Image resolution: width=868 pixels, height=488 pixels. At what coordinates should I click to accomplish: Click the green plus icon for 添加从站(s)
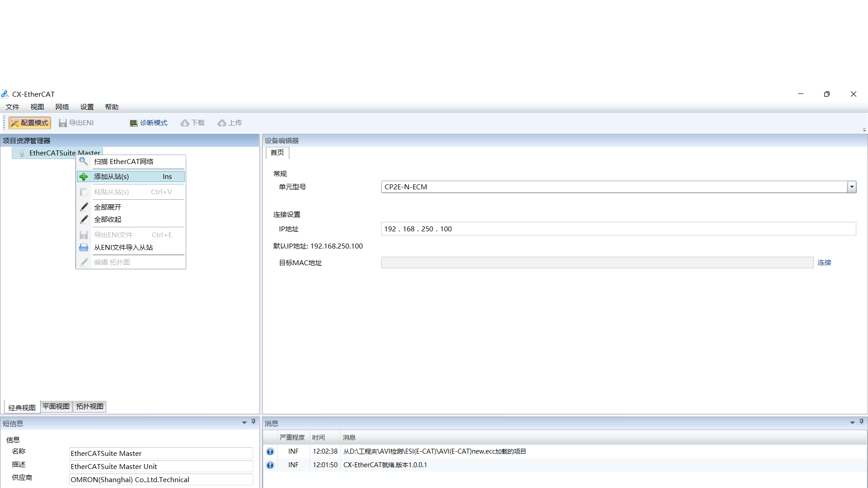point(84,177)
